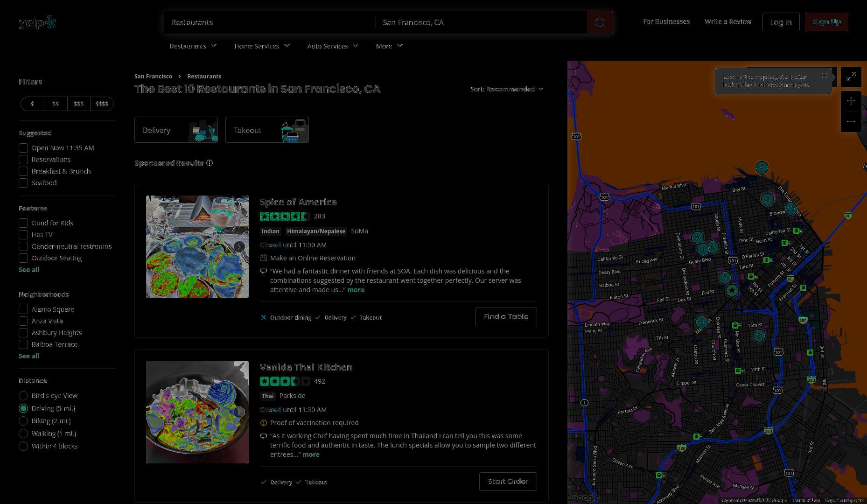Enable Outdoor Seating filter
Image resolution: width=867 pixels, height=504 pixels.
point(23,258)
